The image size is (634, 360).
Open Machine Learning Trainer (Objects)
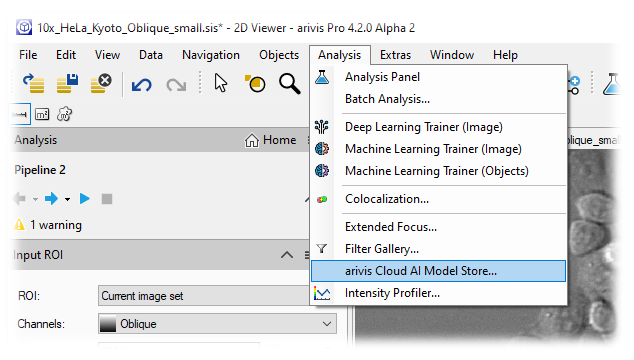click(x=439, y=171)
